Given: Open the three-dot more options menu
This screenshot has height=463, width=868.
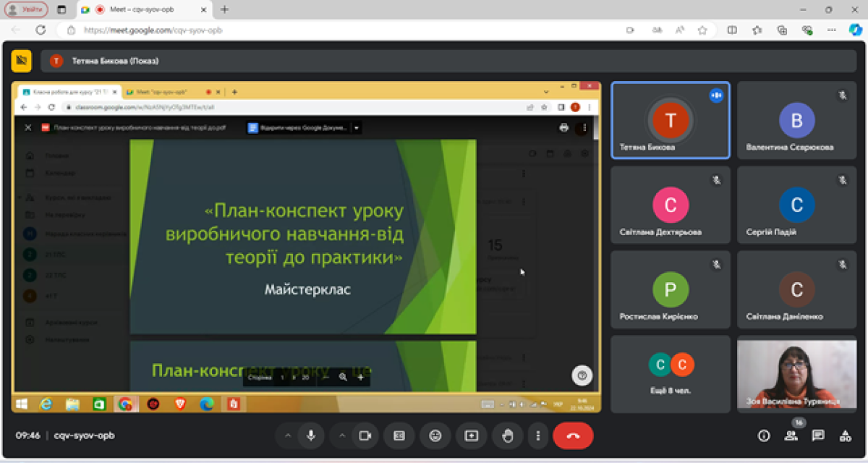Looking at the screenshot, I should point(537,436).
